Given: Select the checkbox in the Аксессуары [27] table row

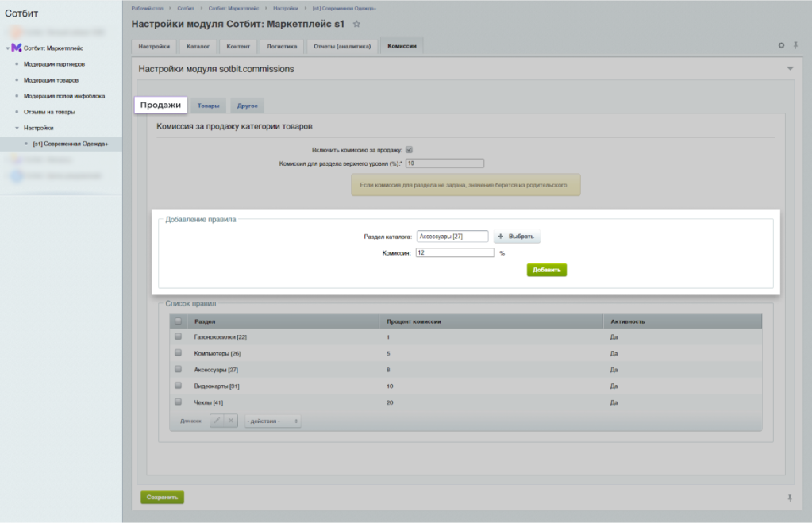Looking at the screenshot, I should 178,369.
